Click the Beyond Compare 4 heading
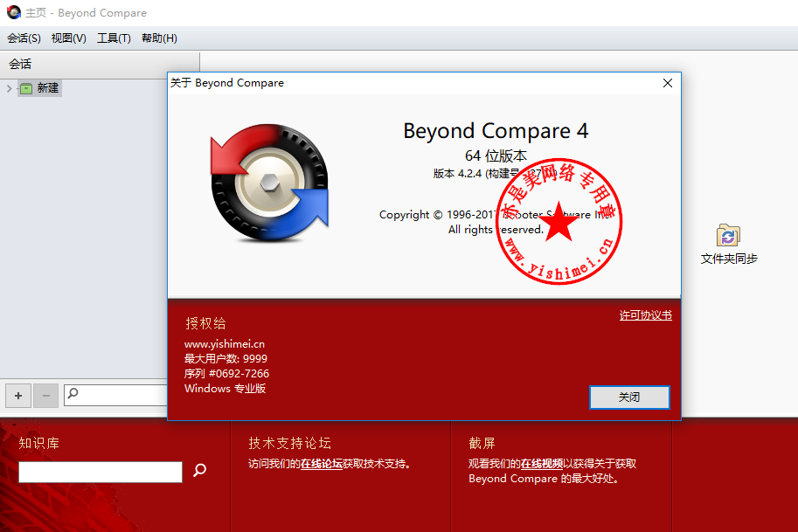This screenshot has width=798, height=532. pos(496,131)
